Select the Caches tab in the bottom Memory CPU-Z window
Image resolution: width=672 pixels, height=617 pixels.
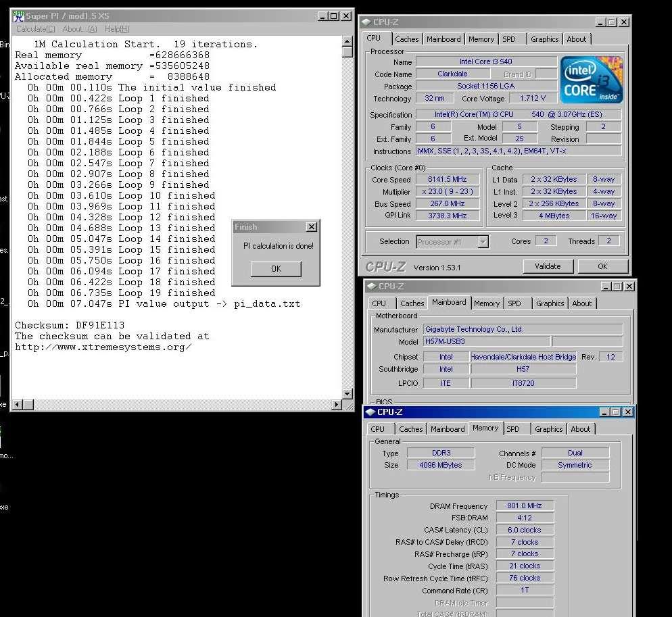coord(410,429)
